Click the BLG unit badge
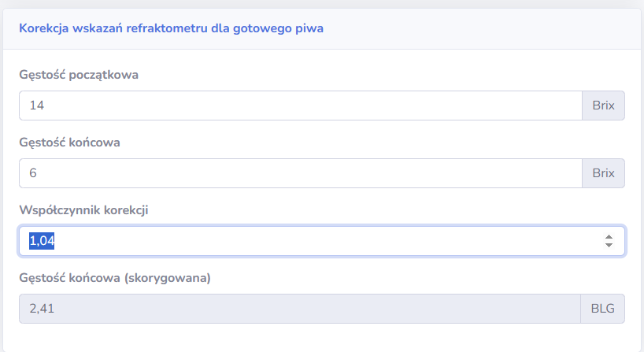Image resolution: width=644 pixels, height=352 pixels. 603,309
